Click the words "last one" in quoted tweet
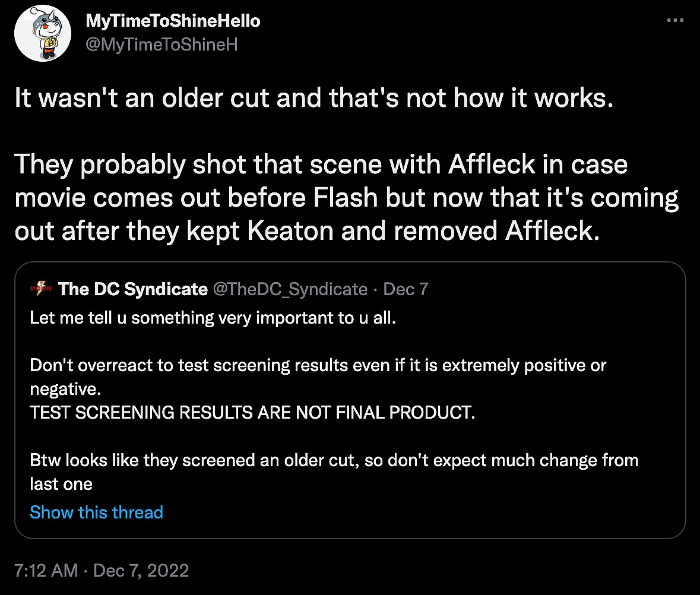This screenshot has height=595, width=700. (x=61, y=484)
